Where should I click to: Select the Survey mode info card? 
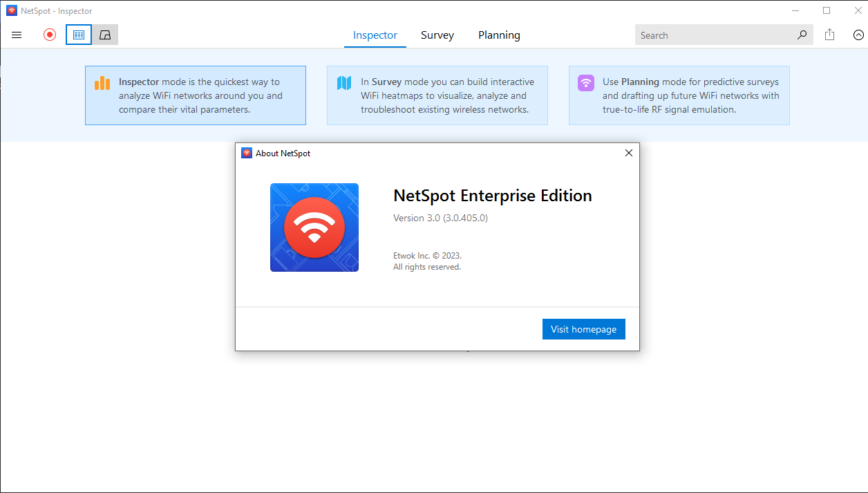point(437,95)
